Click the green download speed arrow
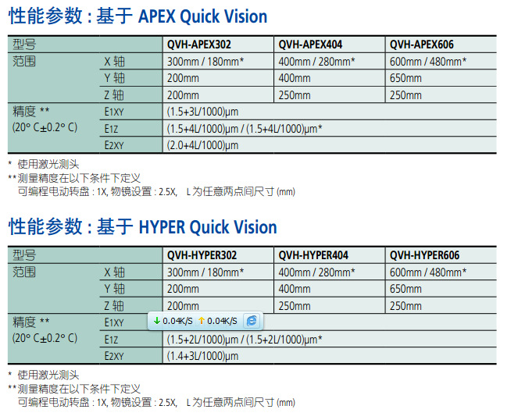Viewport: 518px width, 420px height. (156, 321)
